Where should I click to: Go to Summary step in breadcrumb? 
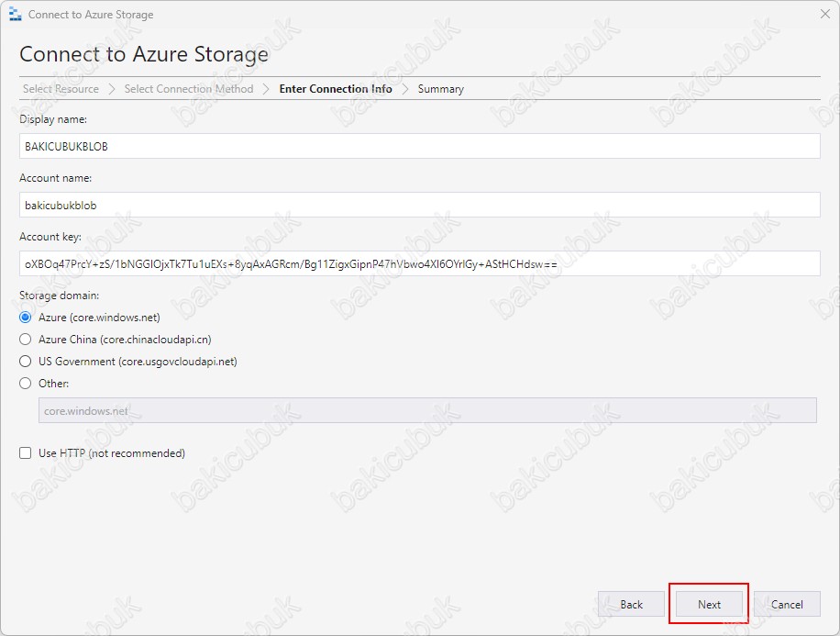(440, 89)
